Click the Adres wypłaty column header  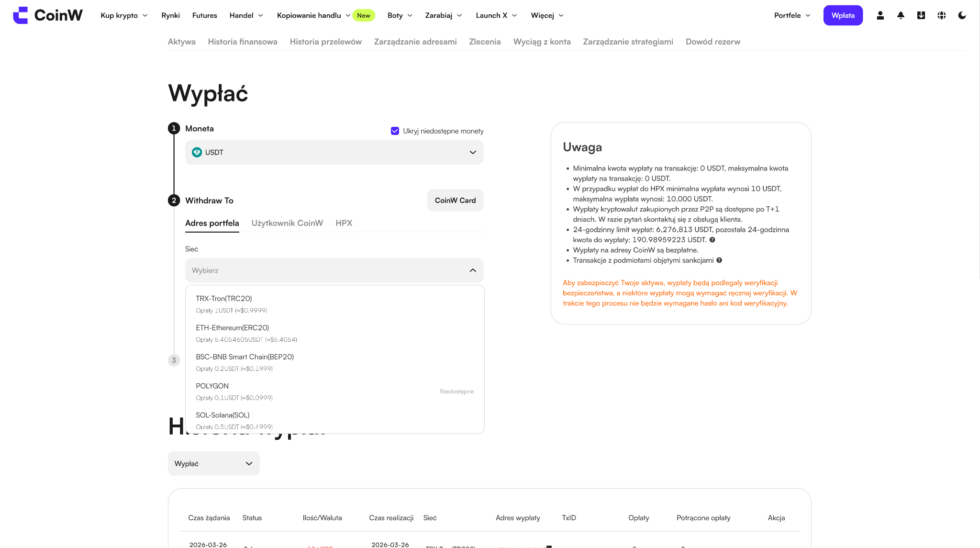(x=518, y=518)
